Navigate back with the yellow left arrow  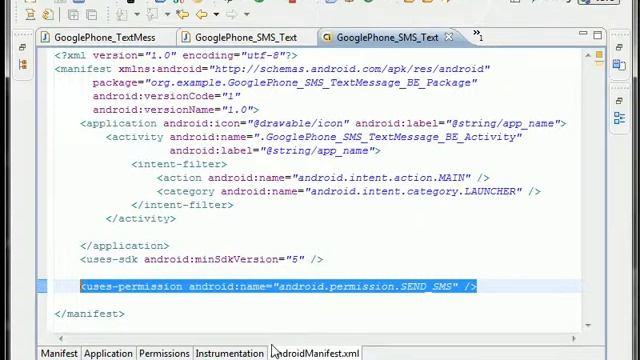[201, 15]
